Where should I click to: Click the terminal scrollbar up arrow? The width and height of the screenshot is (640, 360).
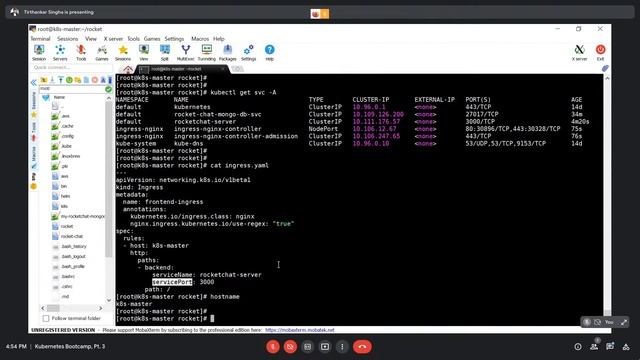[x=607, y=78]
